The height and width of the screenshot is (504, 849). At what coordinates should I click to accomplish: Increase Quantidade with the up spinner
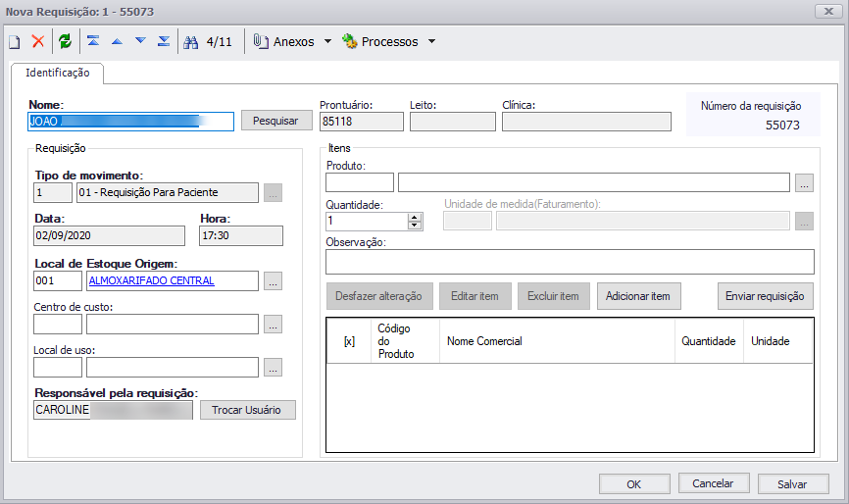[x=415, y=217]
